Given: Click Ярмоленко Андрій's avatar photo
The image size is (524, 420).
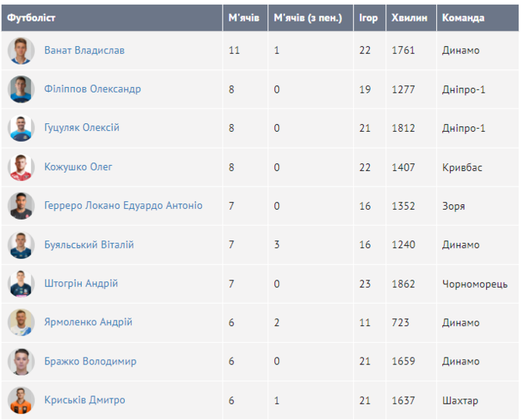Looking at the screenshot, I should pos(22,323).
